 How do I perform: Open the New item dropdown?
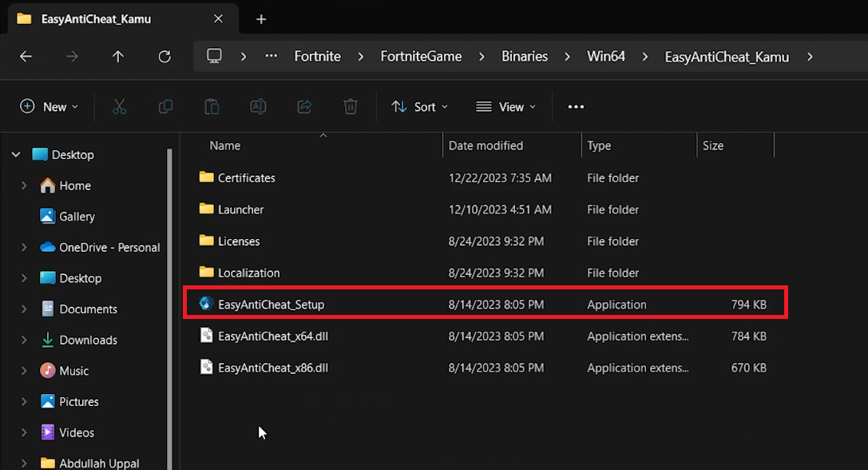(x=50, y=106)
